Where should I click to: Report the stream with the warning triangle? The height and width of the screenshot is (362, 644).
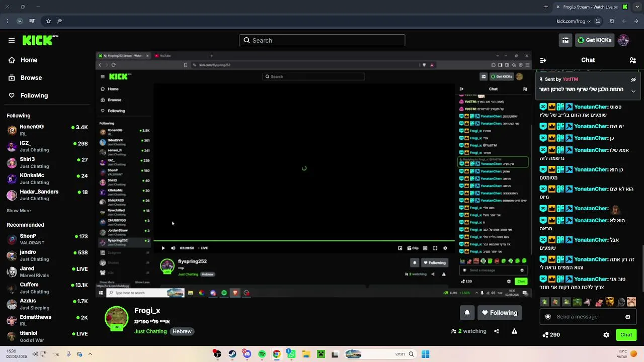tap(514, 331)
